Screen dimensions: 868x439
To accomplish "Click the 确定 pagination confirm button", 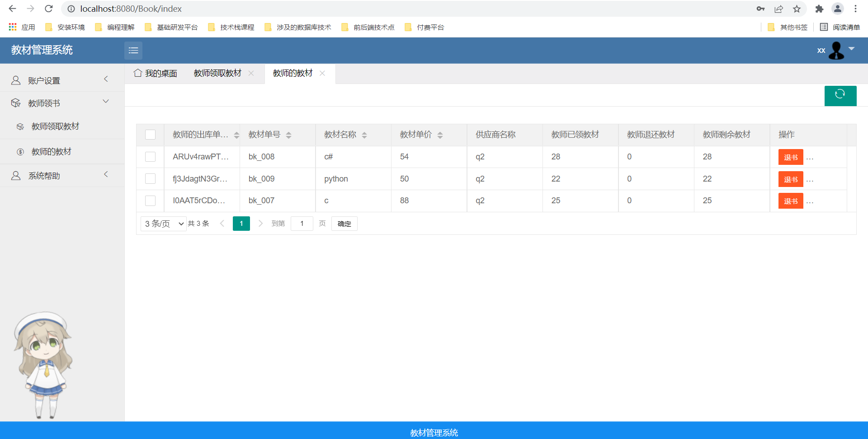I will pos(344,223).
